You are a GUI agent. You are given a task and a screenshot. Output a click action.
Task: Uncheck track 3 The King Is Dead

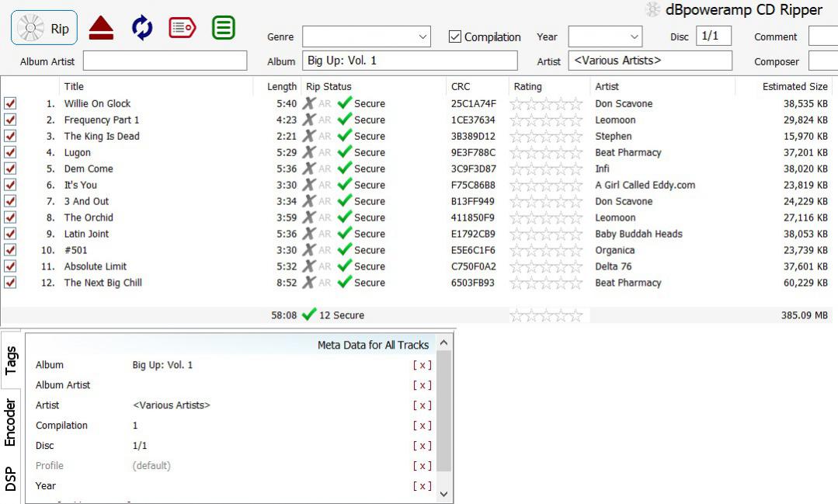point(10,136)
